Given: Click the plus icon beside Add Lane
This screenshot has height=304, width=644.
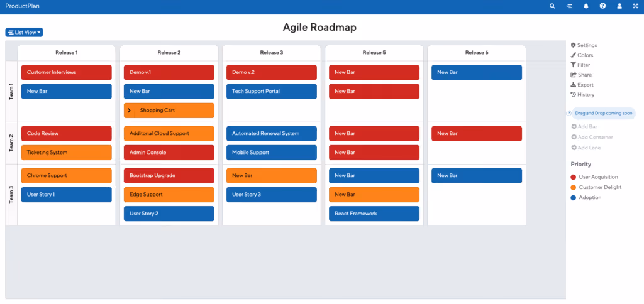Looking at the screenshot, I should click(574, 148).
